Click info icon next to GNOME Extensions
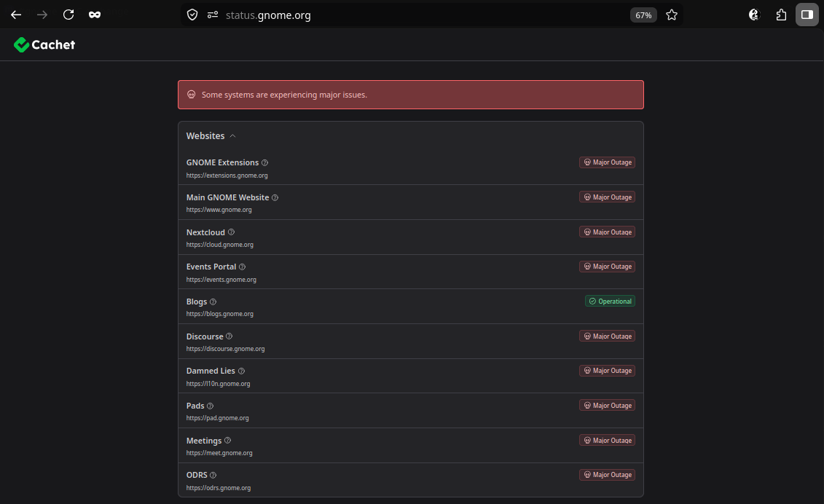This screenshot has width=824, height=504. pyautogui.click(x=265, y=163)
